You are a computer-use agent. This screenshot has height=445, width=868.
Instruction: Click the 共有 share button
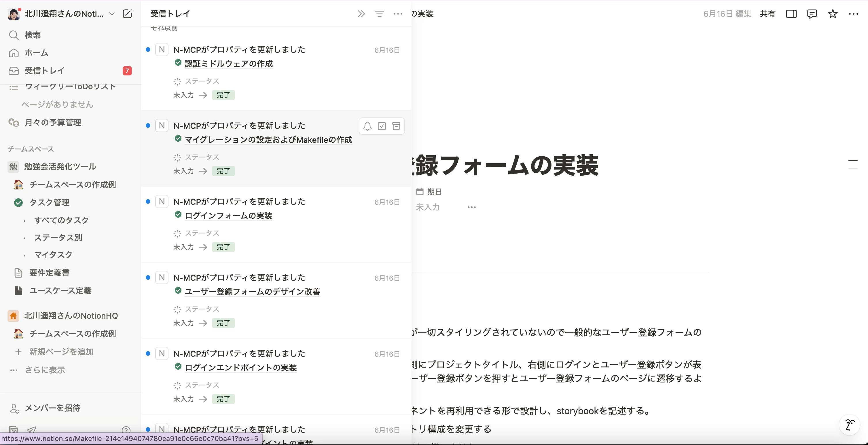[767, 14]
